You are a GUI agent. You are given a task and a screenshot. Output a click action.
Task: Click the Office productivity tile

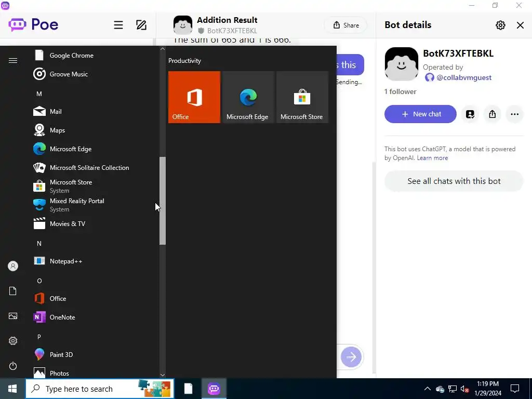pyautogui.click(x=194, y=97)
